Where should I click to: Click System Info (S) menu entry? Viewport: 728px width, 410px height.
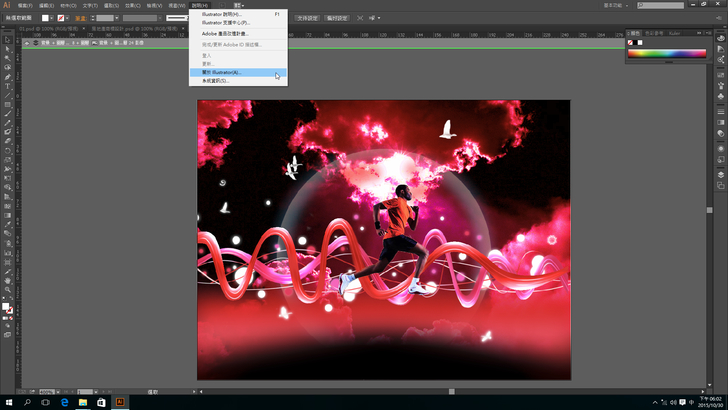[x=216, y=81]
